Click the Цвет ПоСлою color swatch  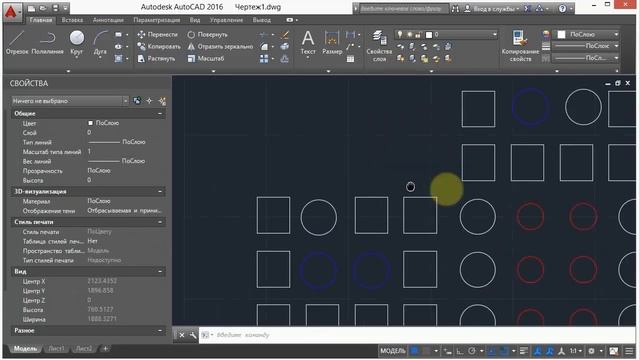91,123
